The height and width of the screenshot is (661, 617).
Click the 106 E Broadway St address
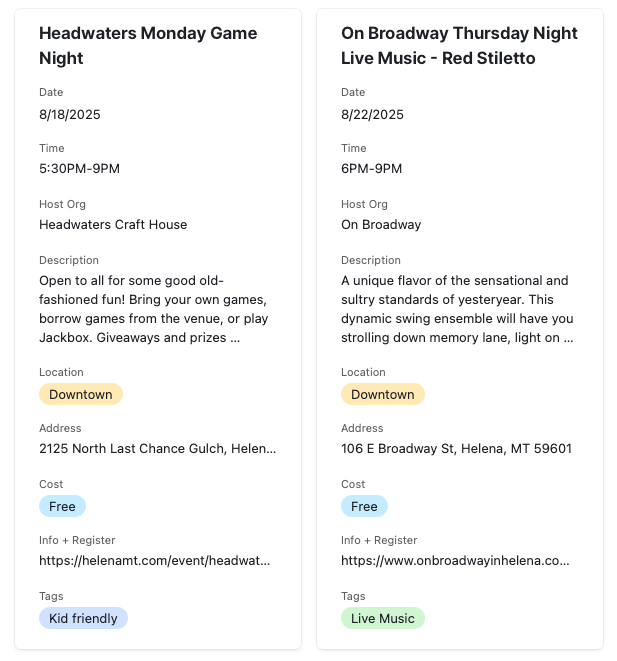[456, 449]
